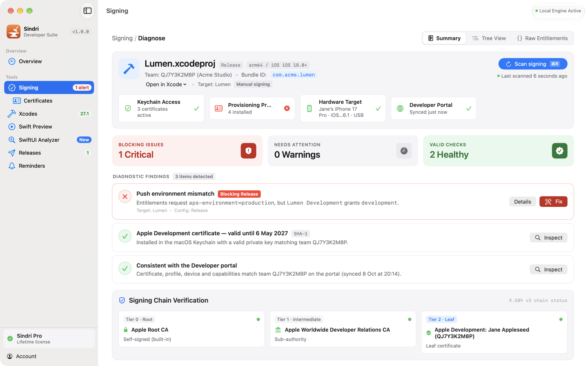Switch to the Tree View tab
This screenshot has height=366, width=588.
489,38
